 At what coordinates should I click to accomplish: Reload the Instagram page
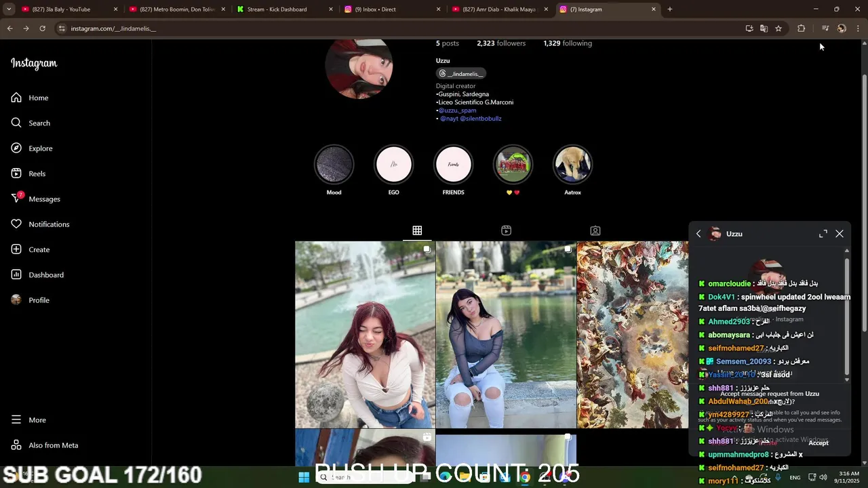(x=42, y=28)
